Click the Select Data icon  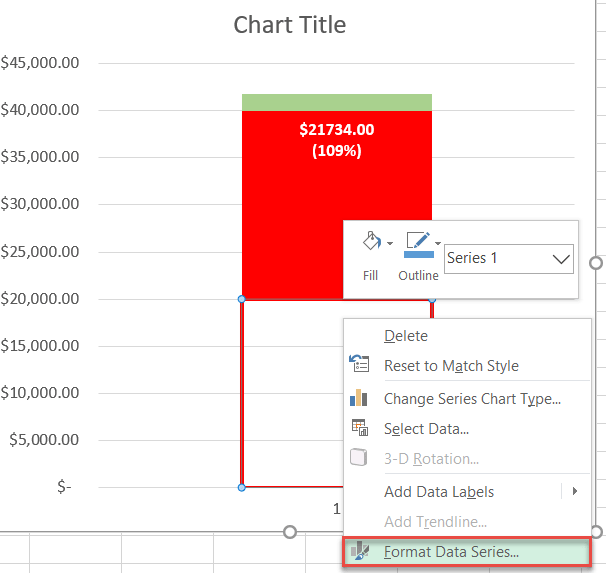[359, 428]
